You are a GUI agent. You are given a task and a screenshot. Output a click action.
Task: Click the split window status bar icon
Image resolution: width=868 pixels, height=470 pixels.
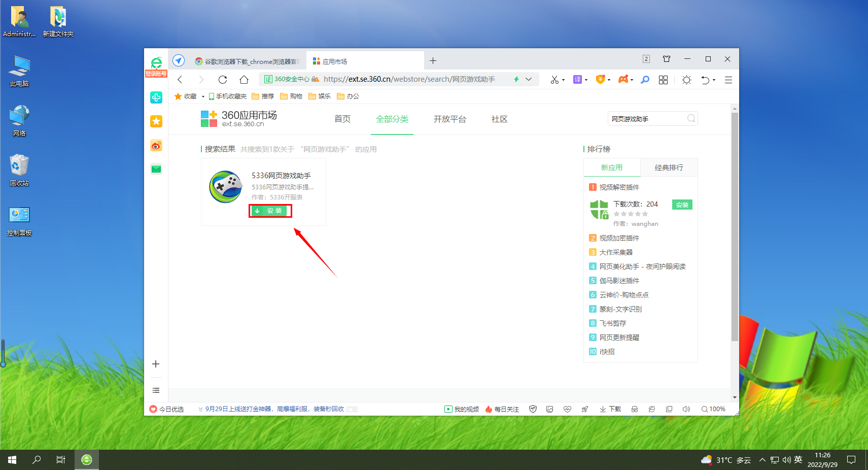[x=669, y=409]
